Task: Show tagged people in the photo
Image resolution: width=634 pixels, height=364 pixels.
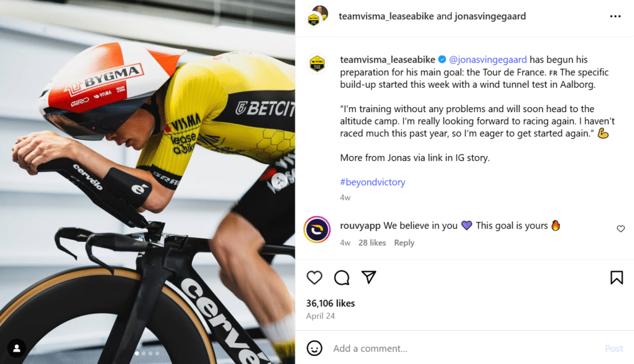Action: pos(17,348)
